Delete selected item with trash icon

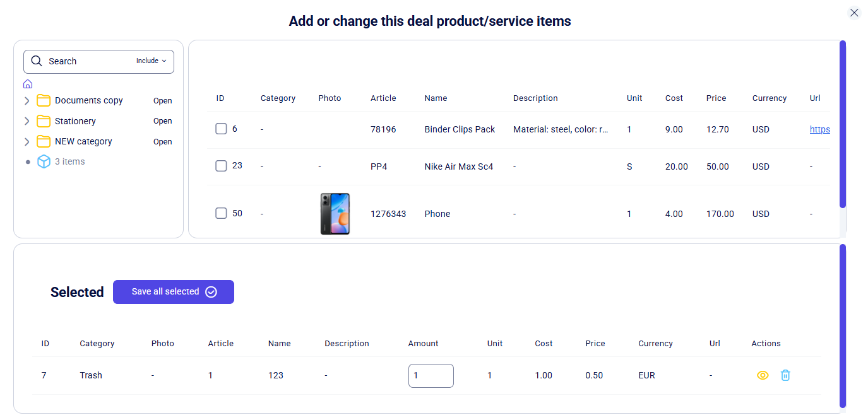[785, 375]
